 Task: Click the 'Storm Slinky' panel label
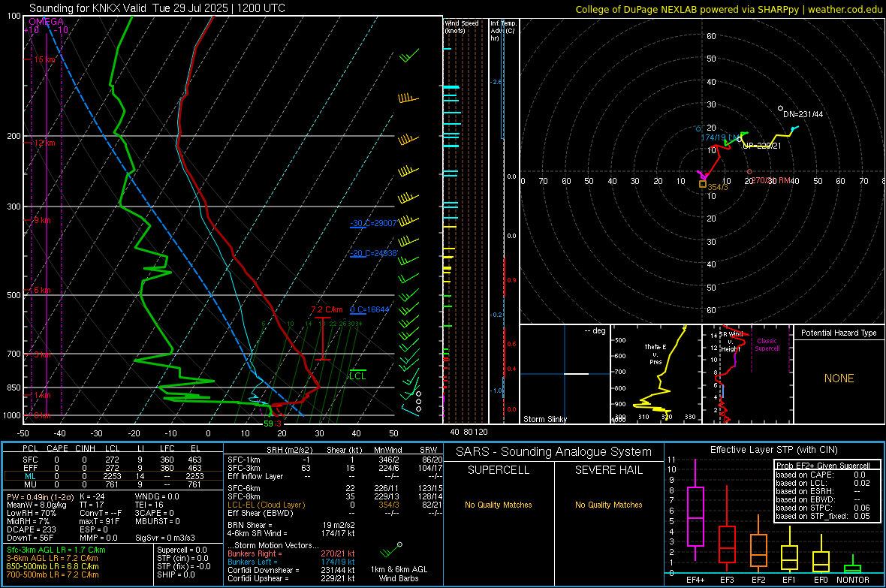544,419
